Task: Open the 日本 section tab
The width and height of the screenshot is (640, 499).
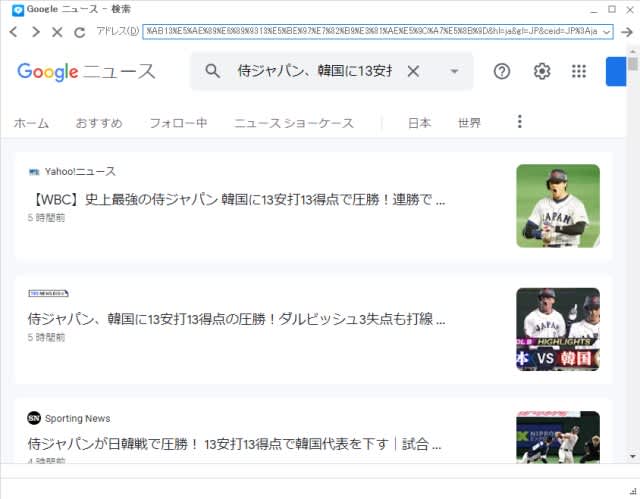Action: [x=419, y=123]
